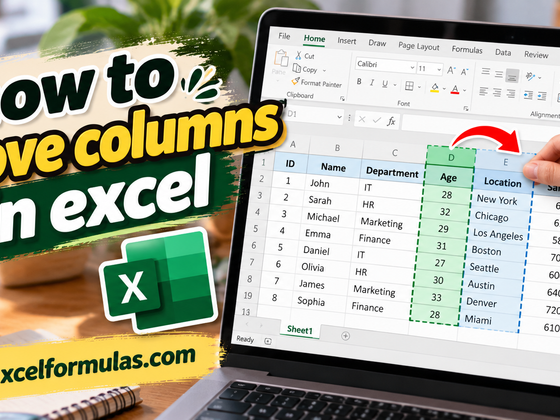This screenshot has width=560, height=420.
Task: Select Bottom Align icon
Action: click(512, 75)
